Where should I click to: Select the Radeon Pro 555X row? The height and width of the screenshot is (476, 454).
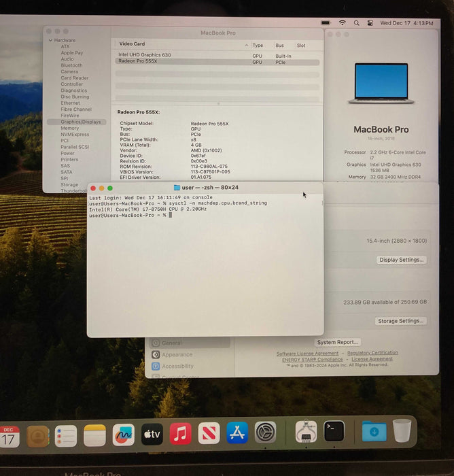tap(217, 62)
